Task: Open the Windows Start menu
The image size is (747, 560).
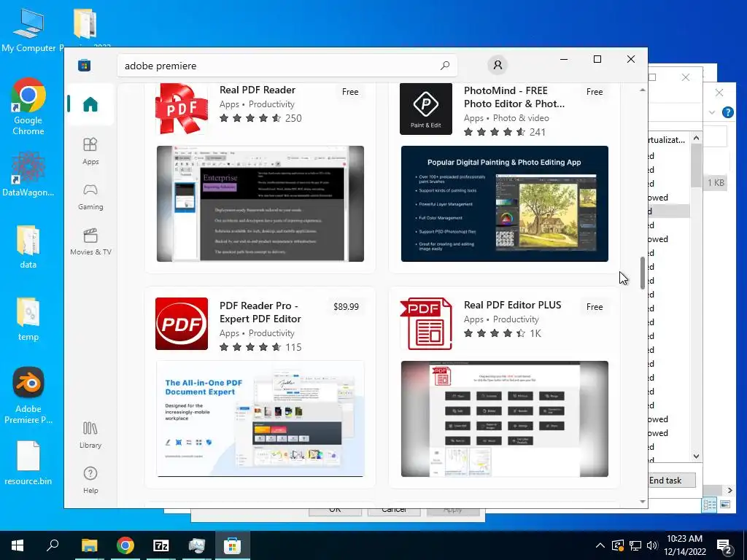Action: pyautogui.click(x=18, y=545)
